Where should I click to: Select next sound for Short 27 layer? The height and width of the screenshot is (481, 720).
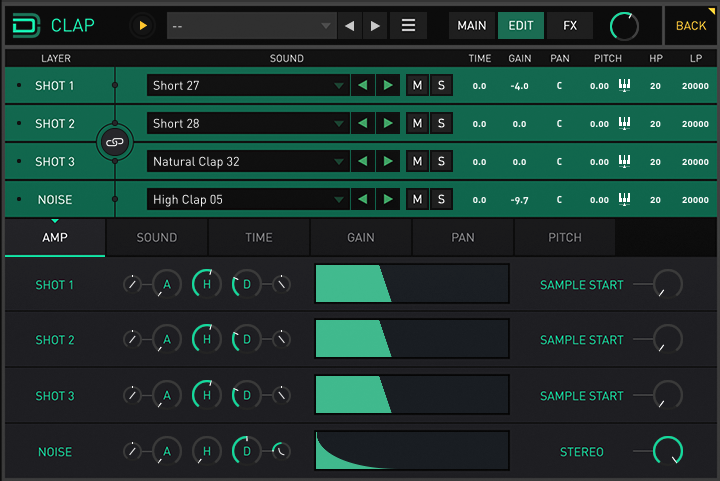pyautogui.click(x=388, y=86)
